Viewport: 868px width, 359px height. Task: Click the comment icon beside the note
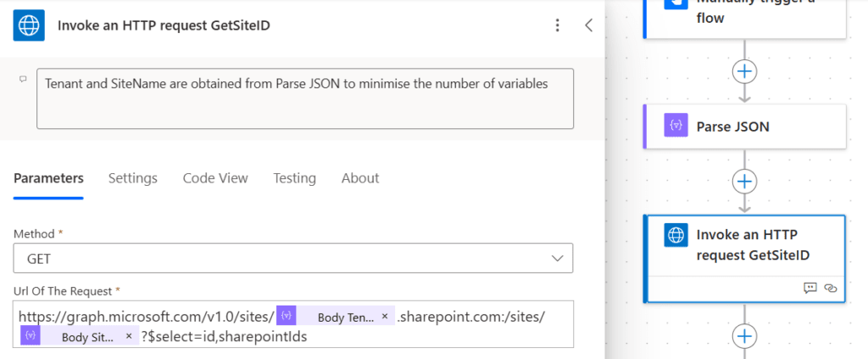point(23,79)
